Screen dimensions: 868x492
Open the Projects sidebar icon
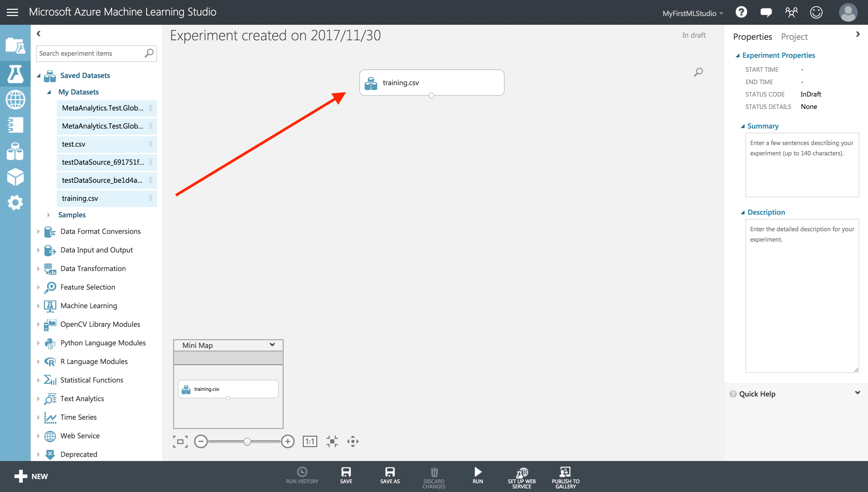click(15, 46)
